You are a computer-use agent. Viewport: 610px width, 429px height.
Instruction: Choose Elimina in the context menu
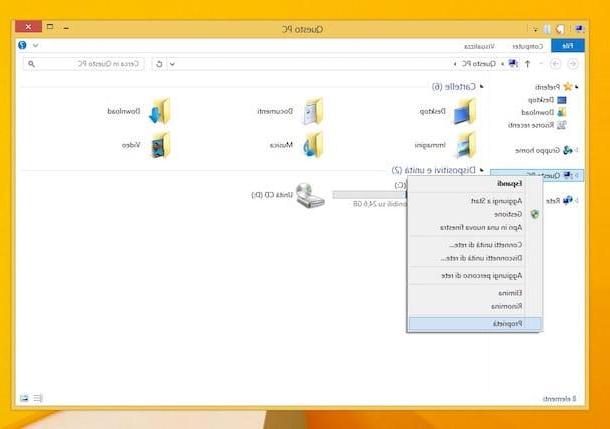click(x=475, y=293)
